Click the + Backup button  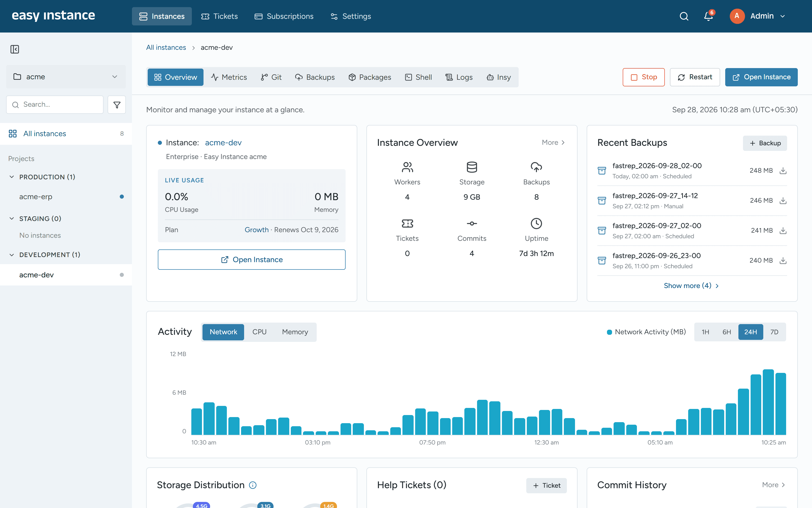coord(765,143)
